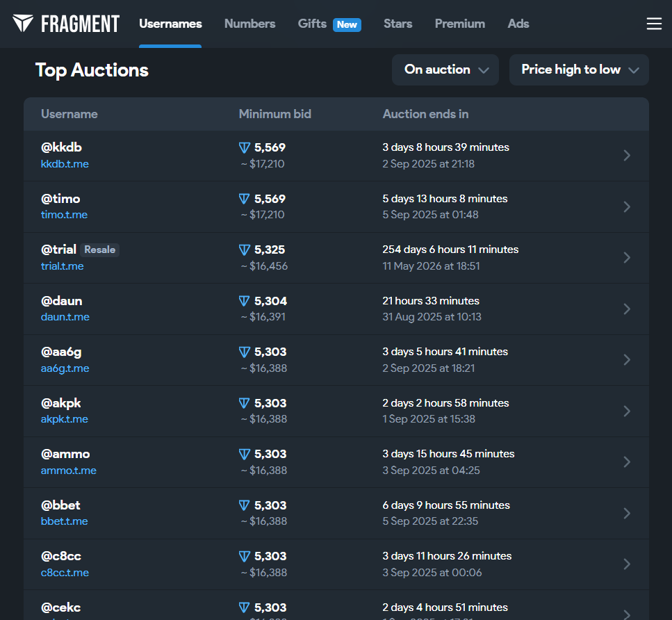Open the Ads tab
This screenshot has width=672, height=620.
coord(518,24)
